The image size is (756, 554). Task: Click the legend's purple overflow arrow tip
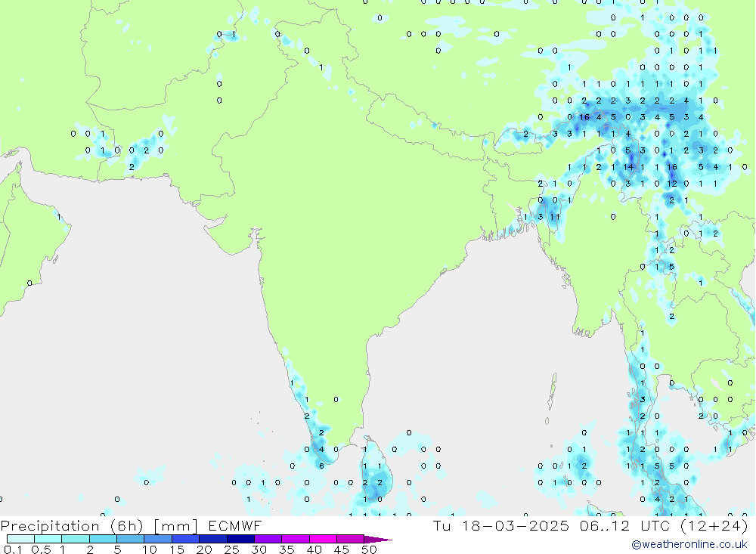(379, 540)
